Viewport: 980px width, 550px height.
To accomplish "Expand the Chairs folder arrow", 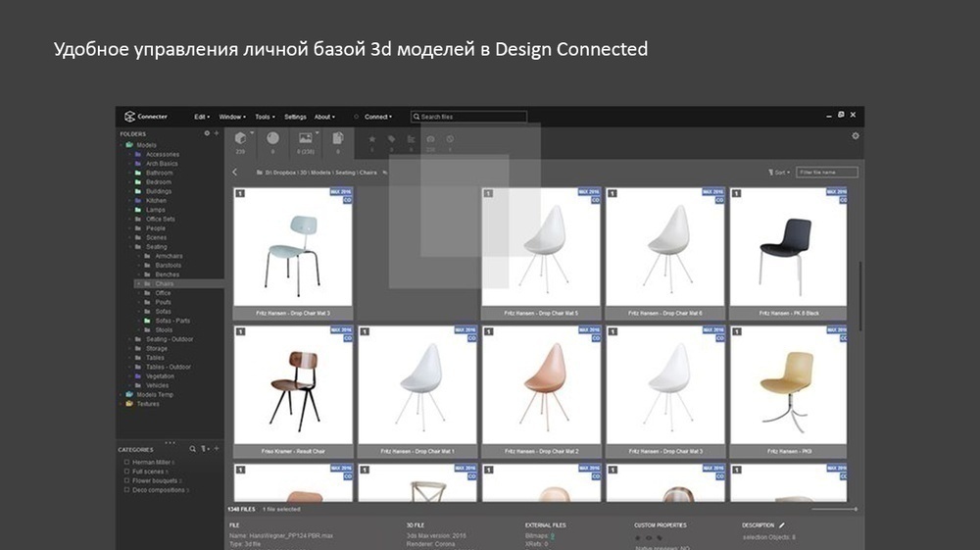I will [139, 283].
